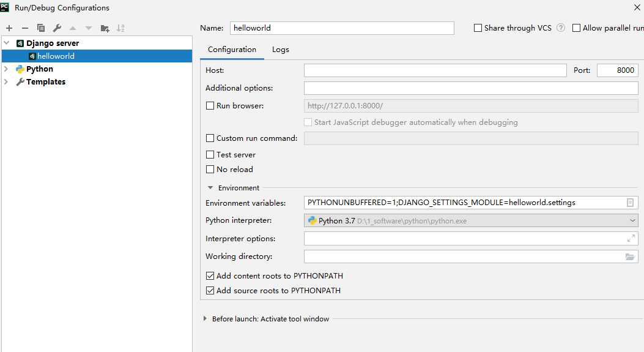
Task: Enable the Run browser checkbox
Action: point(210,106)
